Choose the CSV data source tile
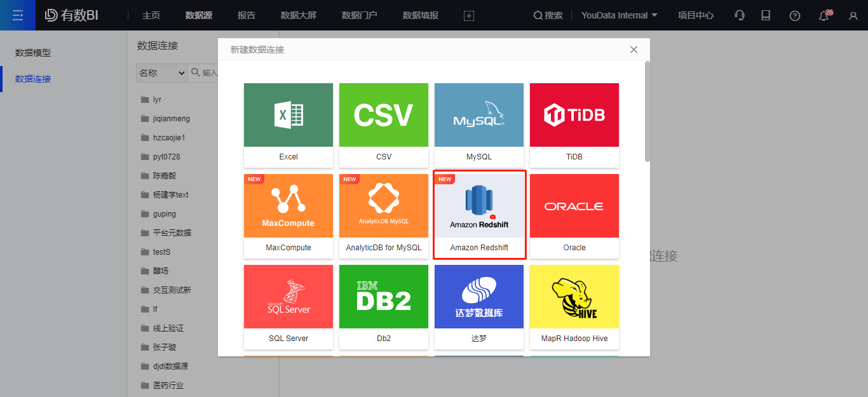The image size is (868, 397). pyautogui.click(x=384, y=125)
